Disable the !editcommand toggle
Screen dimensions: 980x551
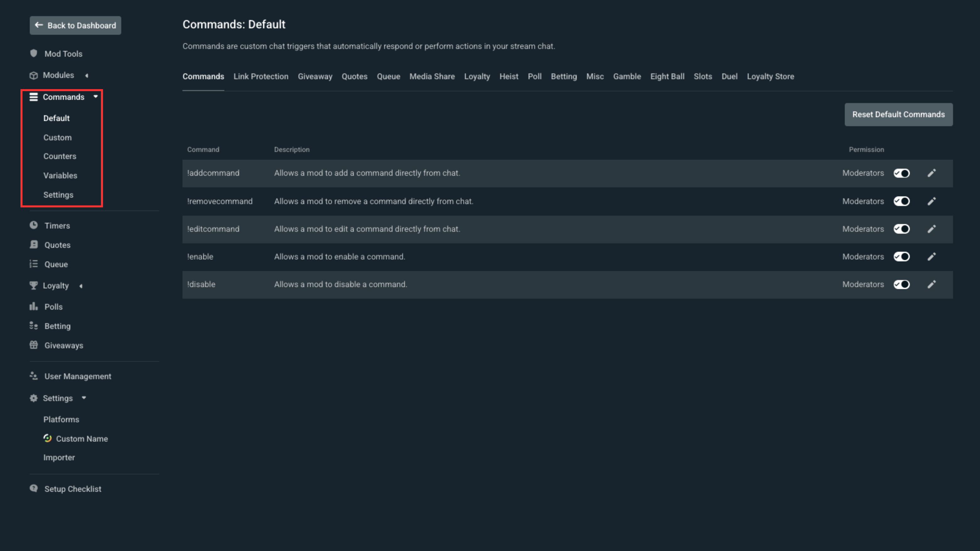(901, 229)
